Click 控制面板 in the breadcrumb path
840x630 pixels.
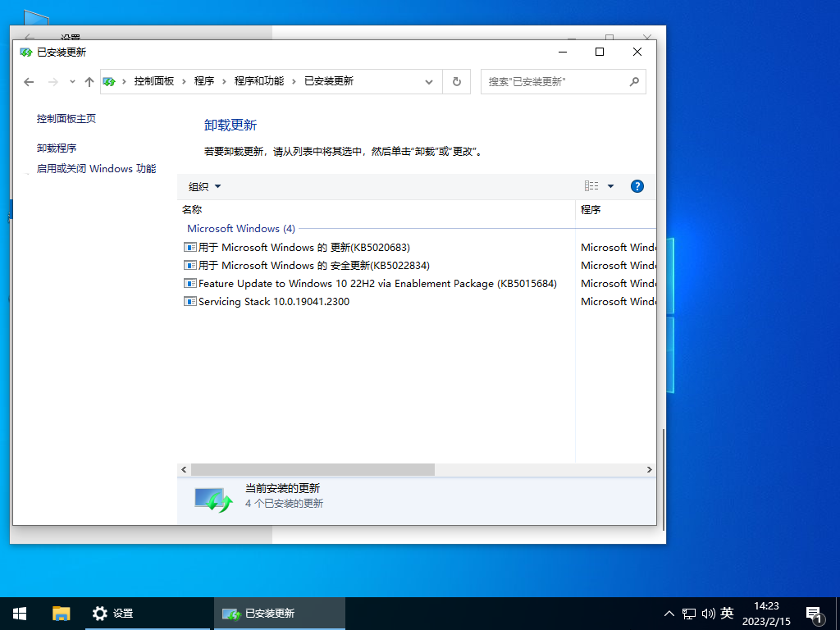click(154, 81)
